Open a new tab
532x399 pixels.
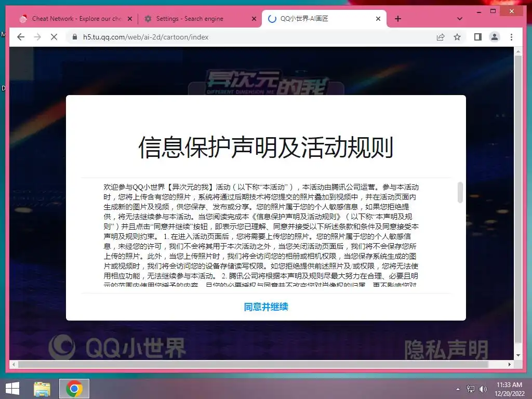(398, 19)
